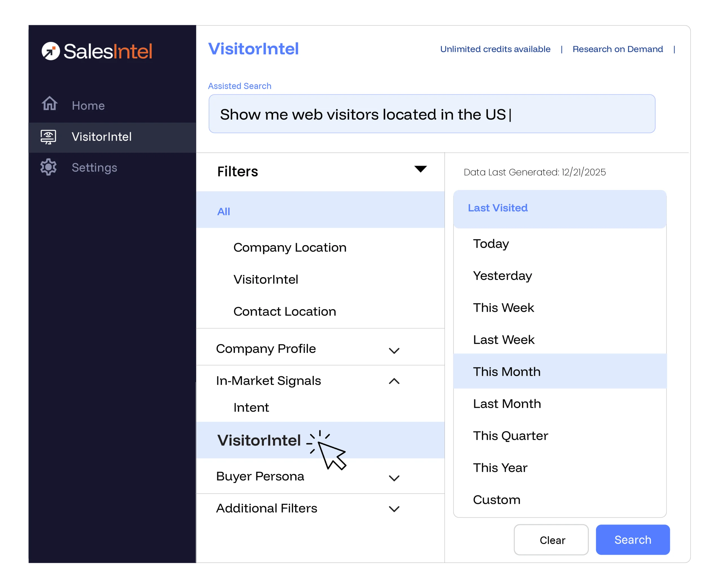Click the blue Search button

(x=632, y=539)
